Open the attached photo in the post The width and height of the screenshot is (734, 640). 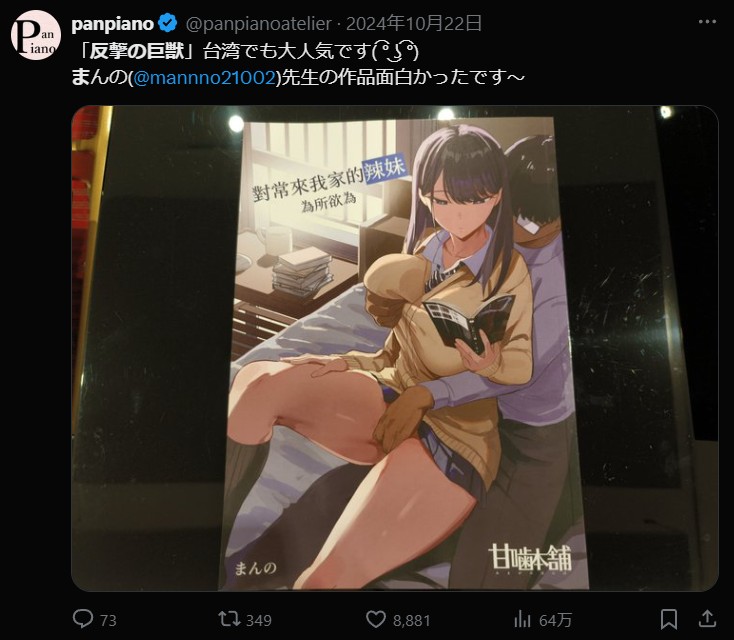[395, 348]
